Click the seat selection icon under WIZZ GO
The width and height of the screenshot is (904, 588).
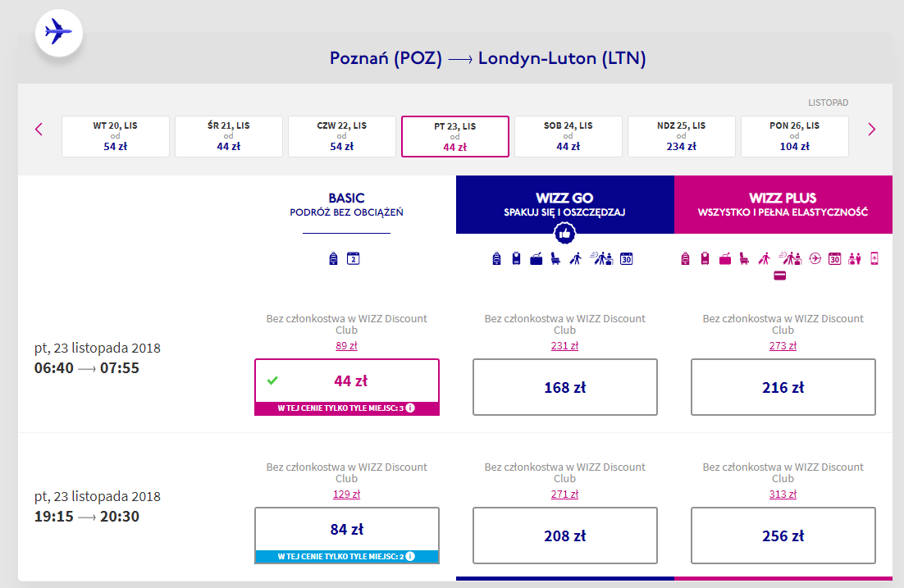pos(555,259)
